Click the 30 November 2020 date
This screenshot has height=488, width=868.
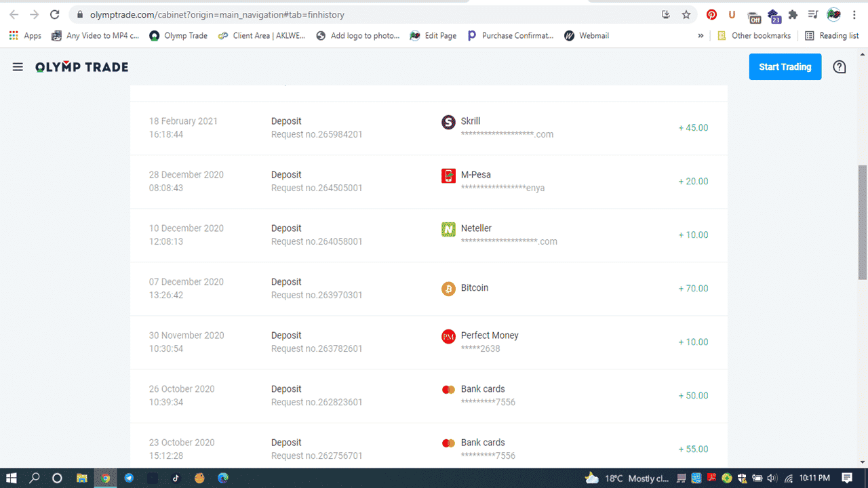tap(186, 335)
